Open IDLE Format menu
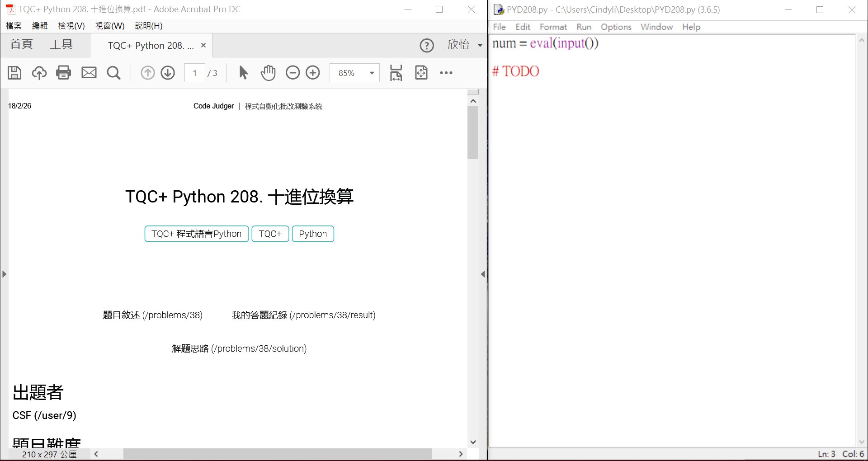 (553, 27)
